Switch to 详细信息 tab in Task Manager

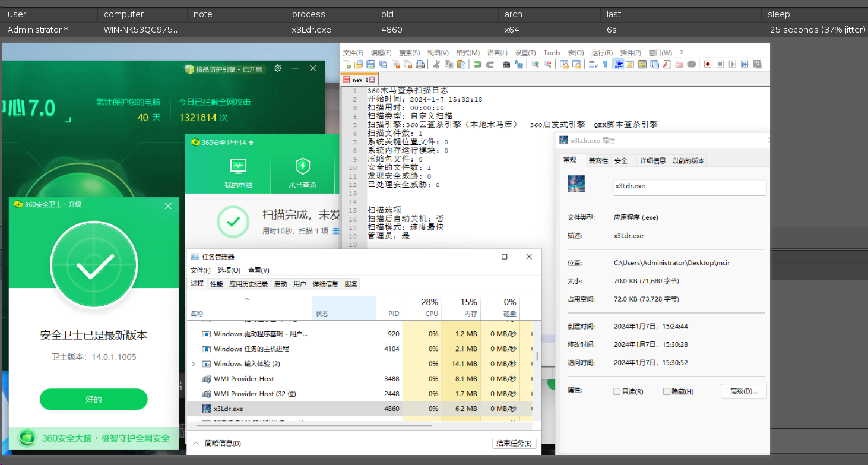[325, 284]
